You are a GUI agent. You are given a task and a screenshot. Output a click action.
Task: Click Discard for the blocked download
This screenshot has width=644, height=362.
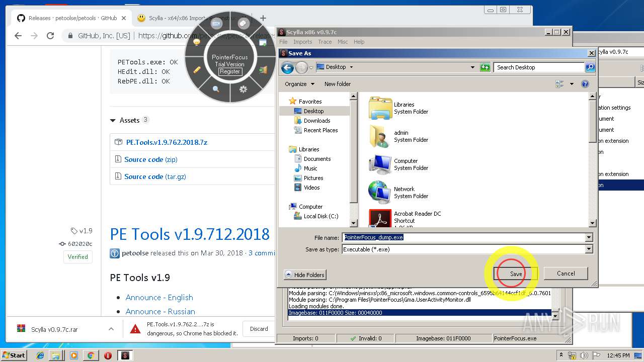click(x=259, y=329)
